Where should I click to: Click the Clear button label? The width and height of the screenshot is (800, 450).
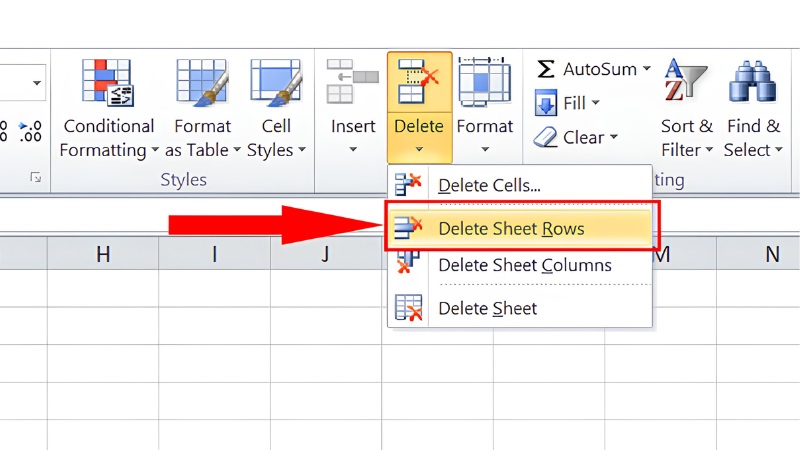[584, 137]
